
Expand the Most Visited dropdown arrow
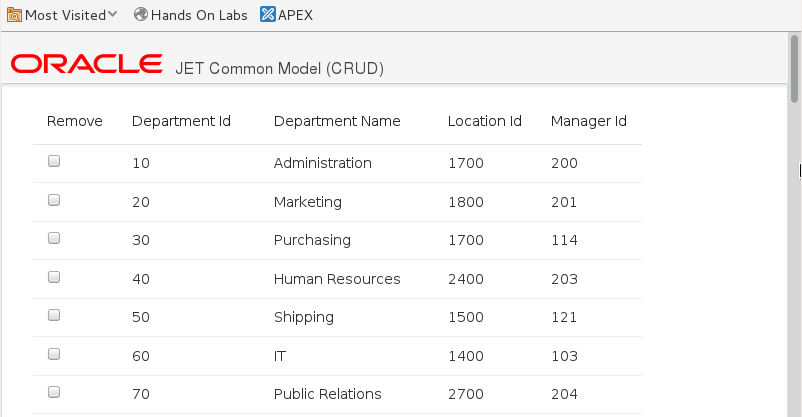pyautogui.click(x=111, y=14)
